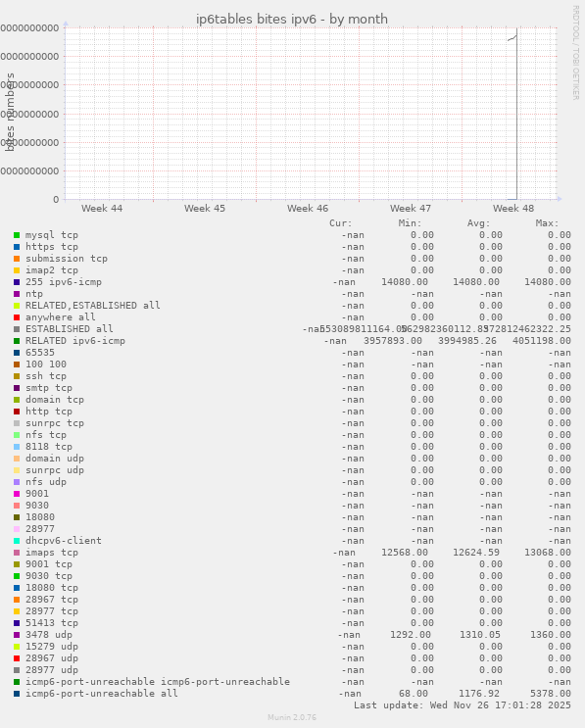Click the 'Last update' timestamp text
This screenshot has width=585, height=728.
coord(463,705)
